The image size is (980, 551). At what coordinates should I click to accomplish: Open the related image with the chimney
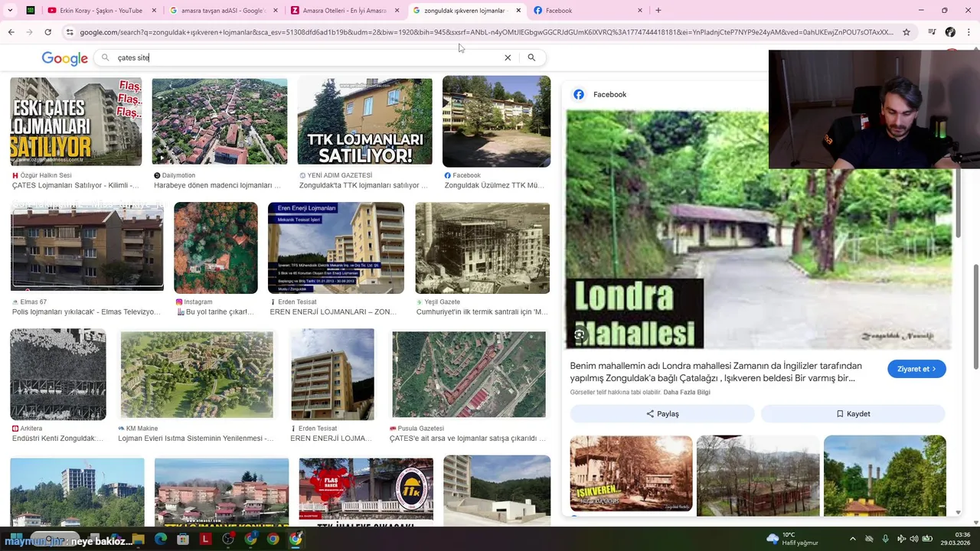[x=885, y=474]
